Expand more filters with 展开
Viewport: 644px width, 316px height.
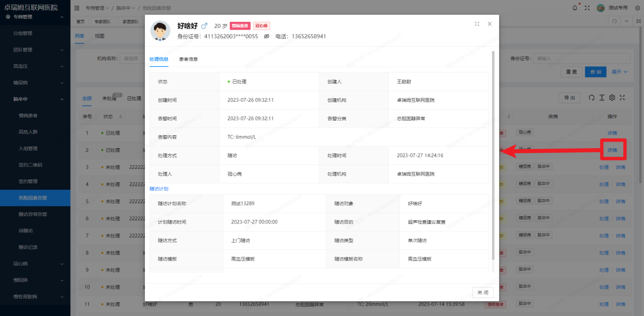coord(619,72)
